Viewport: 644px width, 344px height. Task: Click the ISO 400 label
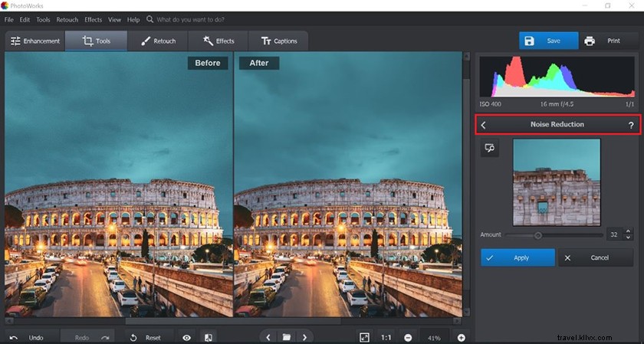[491, 104]
